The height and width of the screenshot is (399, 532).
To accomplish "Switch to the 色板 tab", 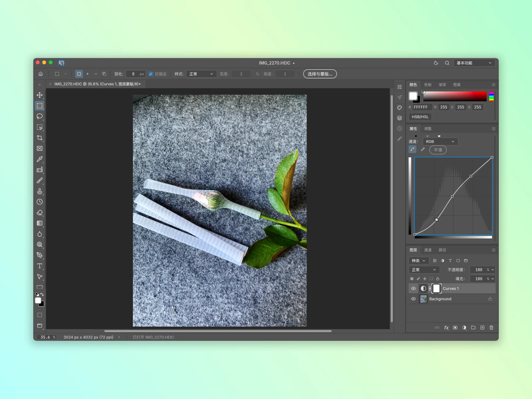I will click(x=428, y=85).
